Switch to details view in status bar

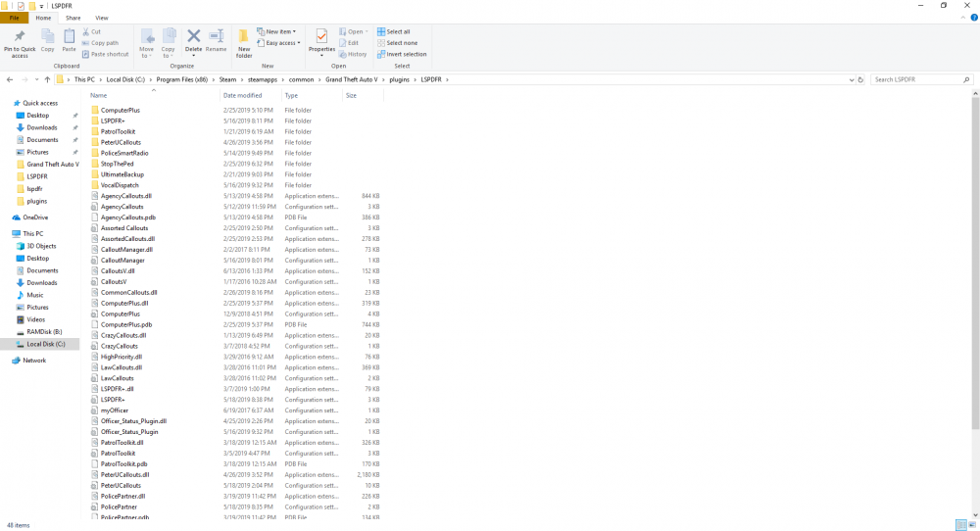point(961,525)
